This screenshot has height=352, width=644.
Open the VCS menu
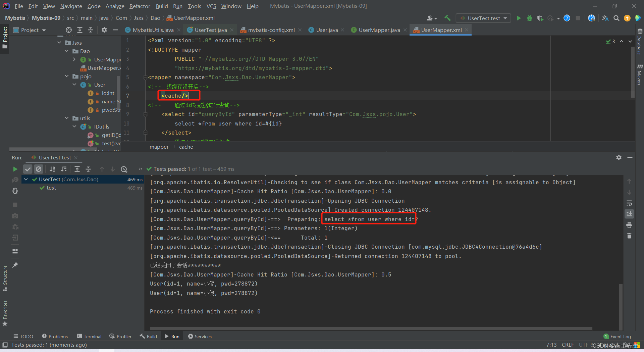[x=211, y=6]
